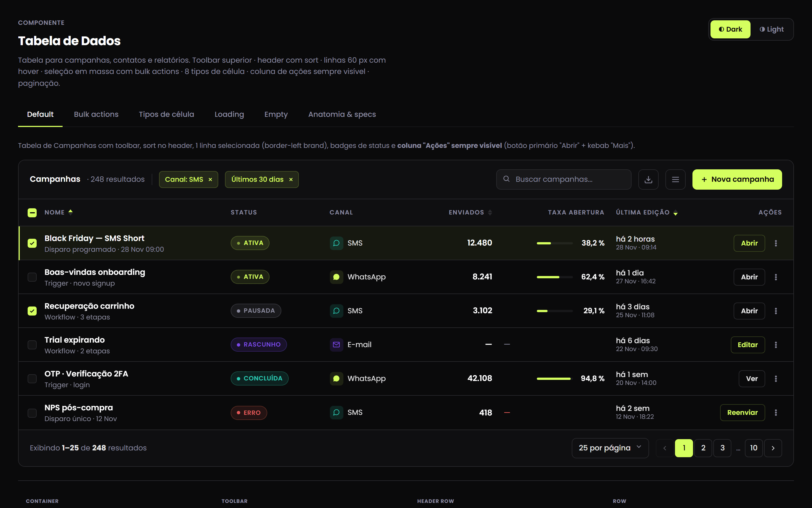Screen dimensions: 812x508
Task: Uncheck the Recuperação carrinho row checkbox
Action: click(x=32, y=311)
